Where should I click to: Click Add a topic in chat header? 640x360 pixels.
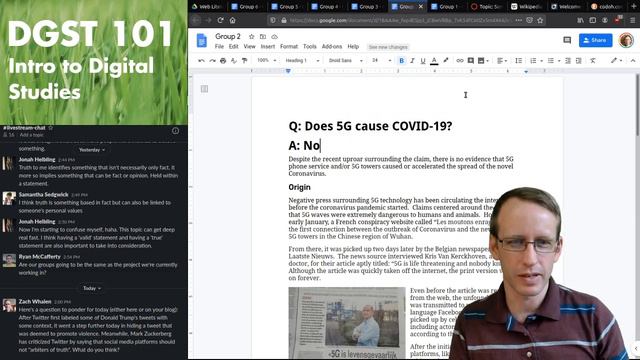click(31, 135)
